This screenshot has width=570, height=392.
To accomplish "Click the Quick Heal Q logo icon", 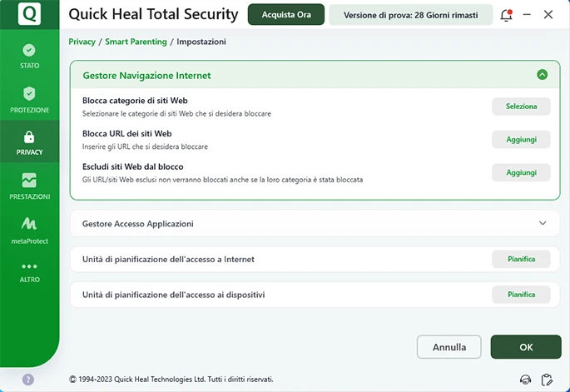I will click(29, 15).
